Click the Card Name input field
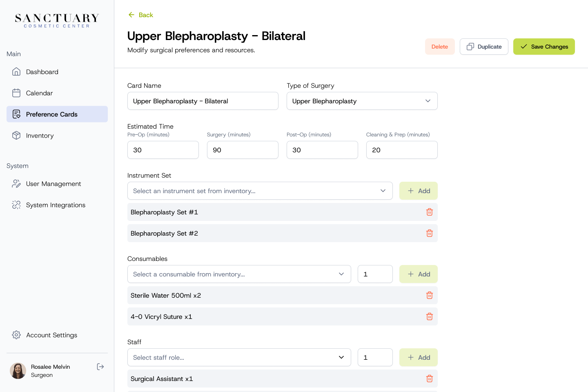Screen dimensions: 588x392 203,101
